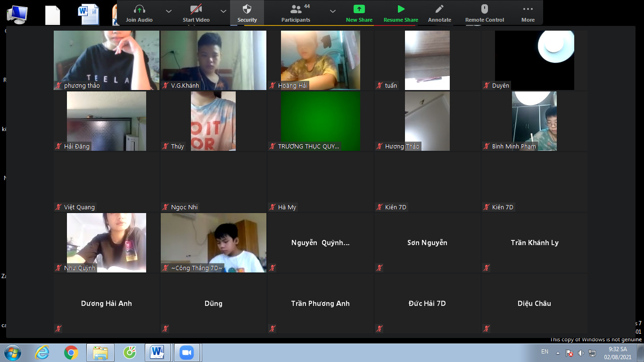
Task: Open Zoom from the Windows taskbar
Action: (x=187, y=352)
